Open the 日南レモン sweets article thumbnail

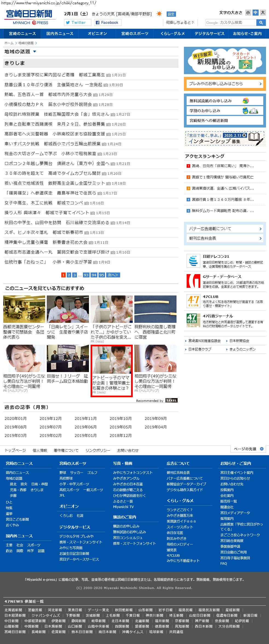point(68,309)
